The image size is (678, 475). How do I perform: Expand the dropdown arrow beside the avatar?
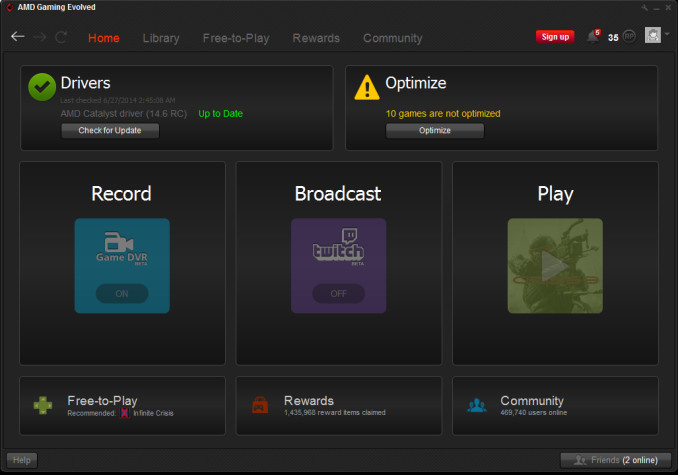(668, 34)
